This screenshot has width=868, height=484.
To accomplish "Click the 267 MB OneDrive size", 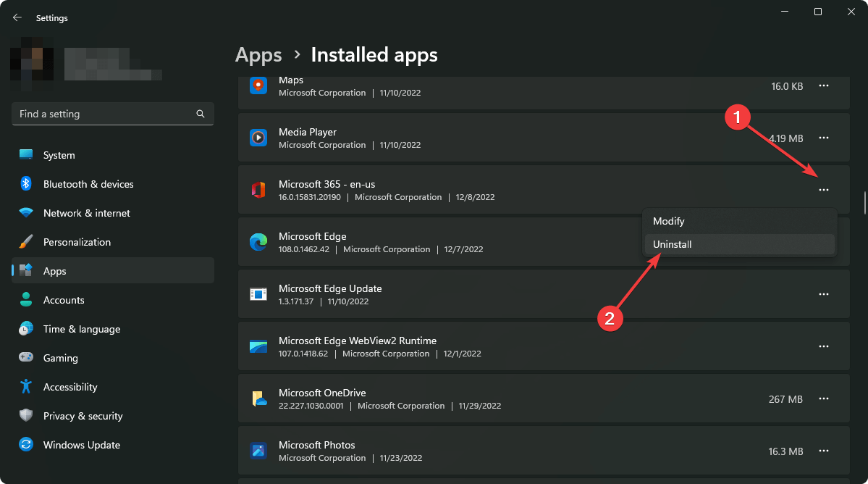I will pos(785,399).
